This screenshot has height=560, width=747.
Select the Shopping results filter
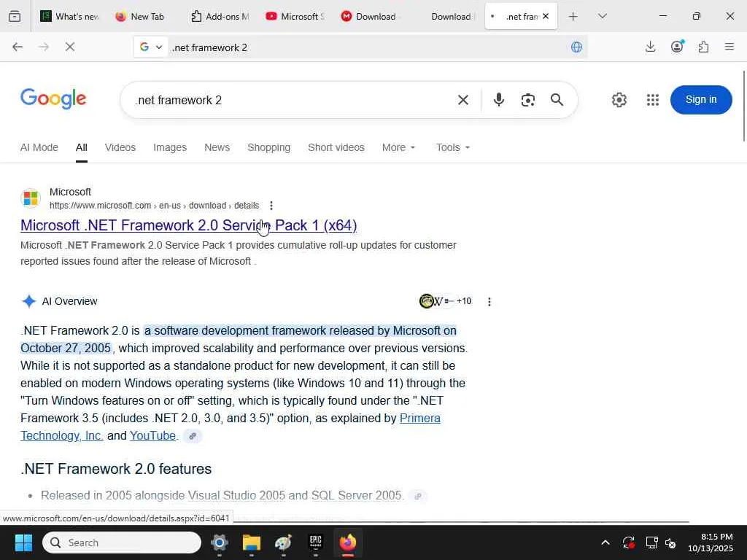click(268, 147)
